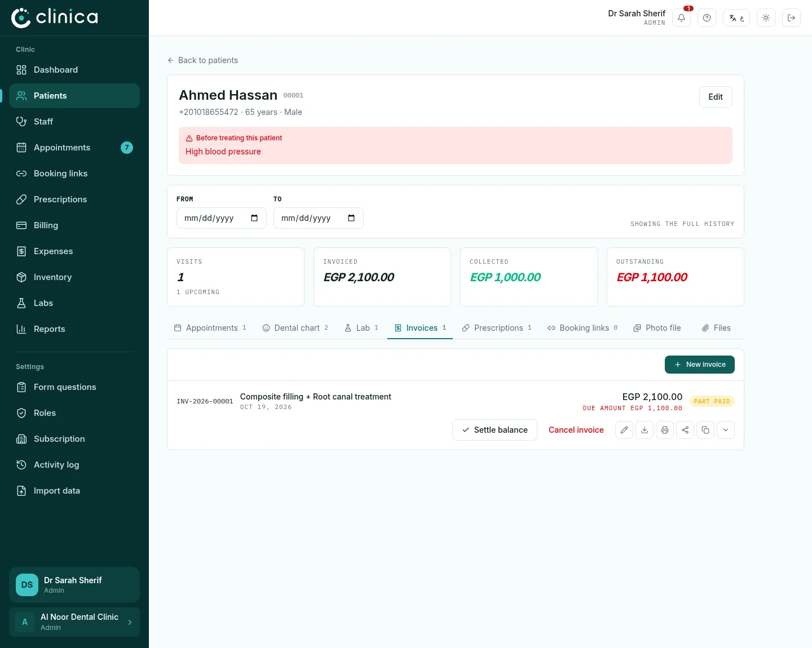Toggle light/dark theme sun icon
This screenshot has height=648, width=812.
coord(766,18)
